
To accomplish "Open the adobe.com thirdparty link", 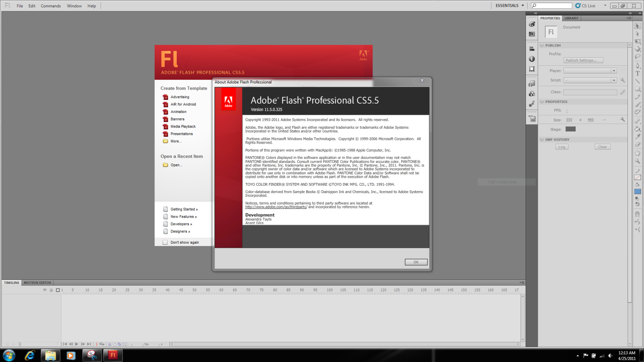I will [276, 207].
